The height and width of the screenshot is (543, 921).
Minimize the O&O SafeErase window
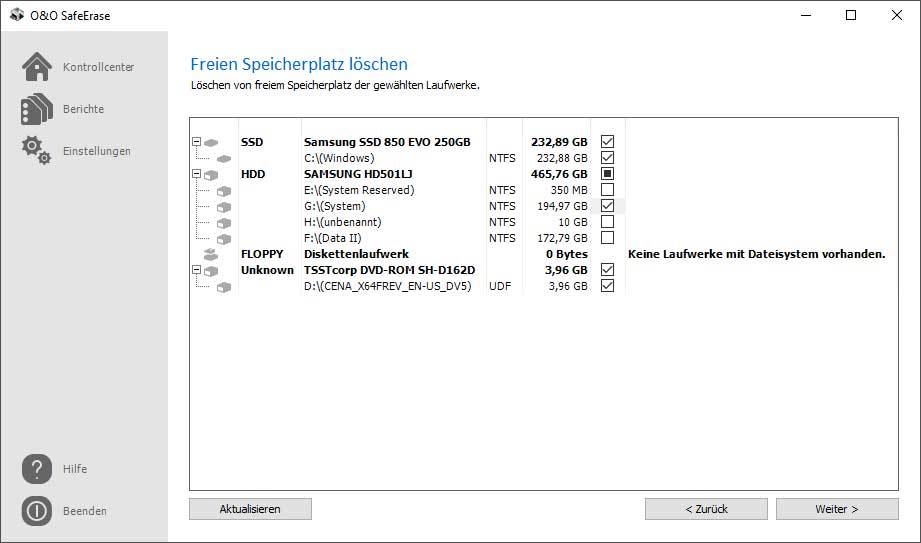(x=805, y=15)
